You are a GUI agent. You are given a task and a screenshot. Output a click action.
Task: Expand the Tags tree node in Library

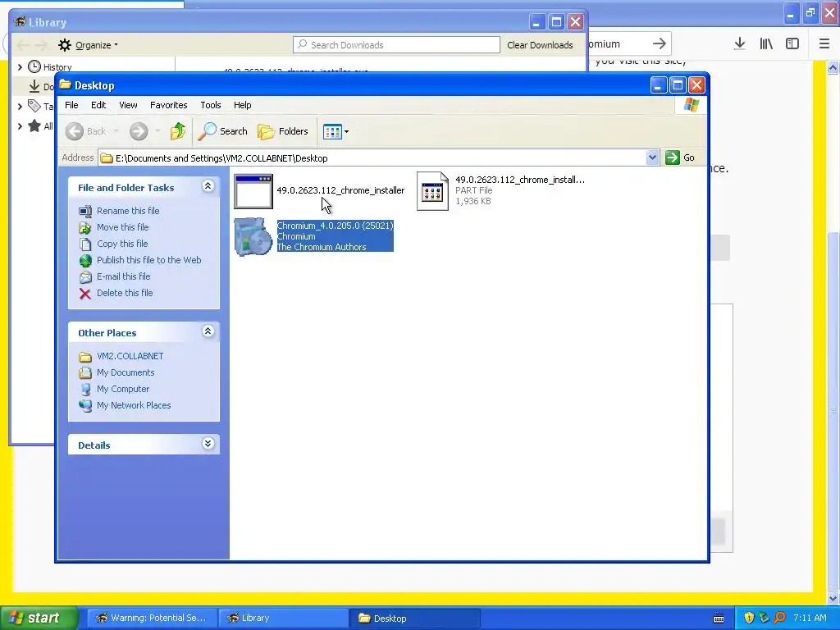click(x=21, y=106)
